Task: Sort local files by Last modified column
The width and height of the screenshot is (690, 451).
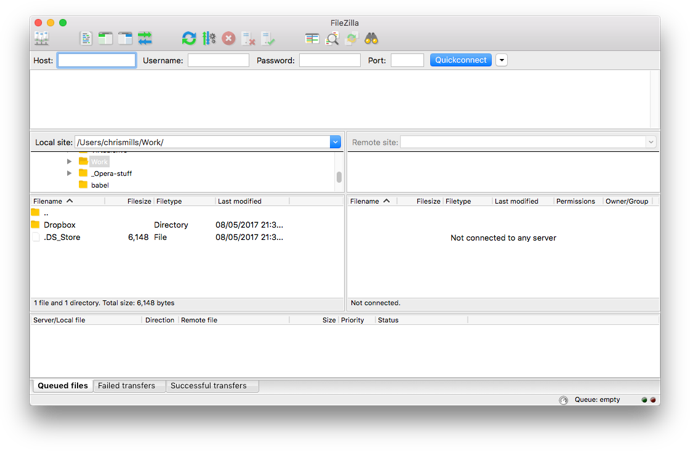Action: [240, 201]
